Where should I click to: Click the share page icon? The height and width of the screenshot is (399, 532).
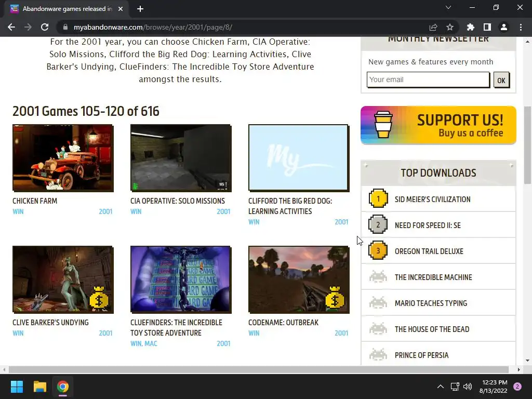coord(433,27)
